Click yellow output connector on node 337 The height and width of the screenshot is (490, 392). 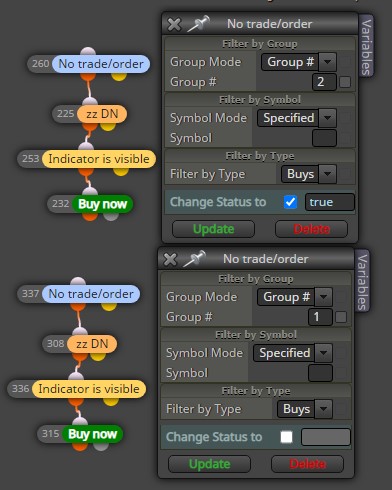tap(109, 306)
